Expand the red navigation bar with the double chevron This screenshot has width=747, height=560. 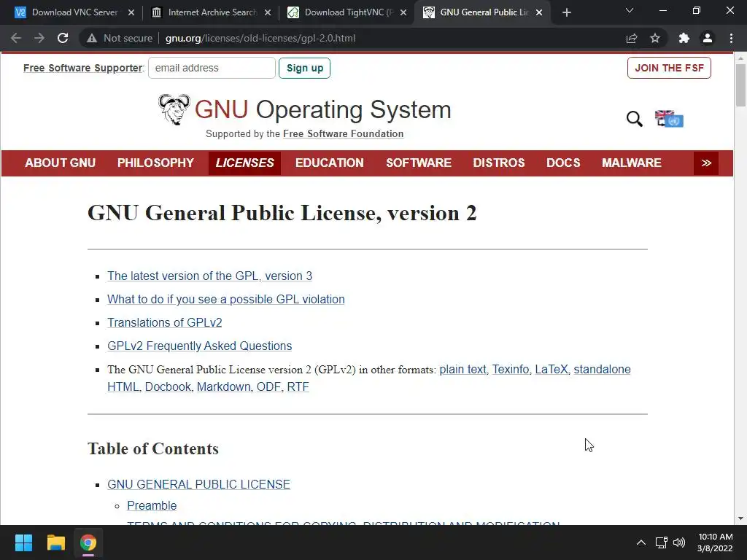[706, 163]
